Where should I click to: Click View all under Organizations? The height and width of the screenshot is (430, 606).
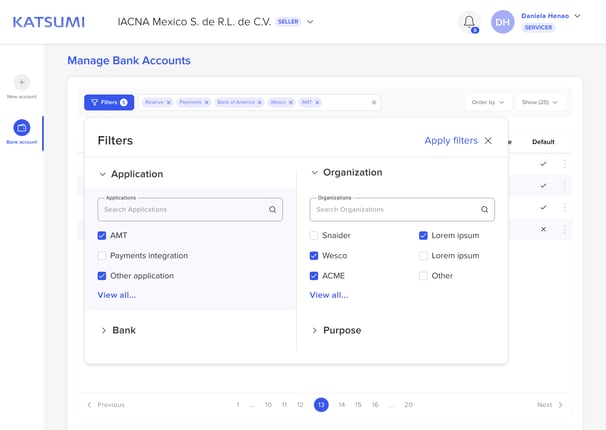[329, 295]
